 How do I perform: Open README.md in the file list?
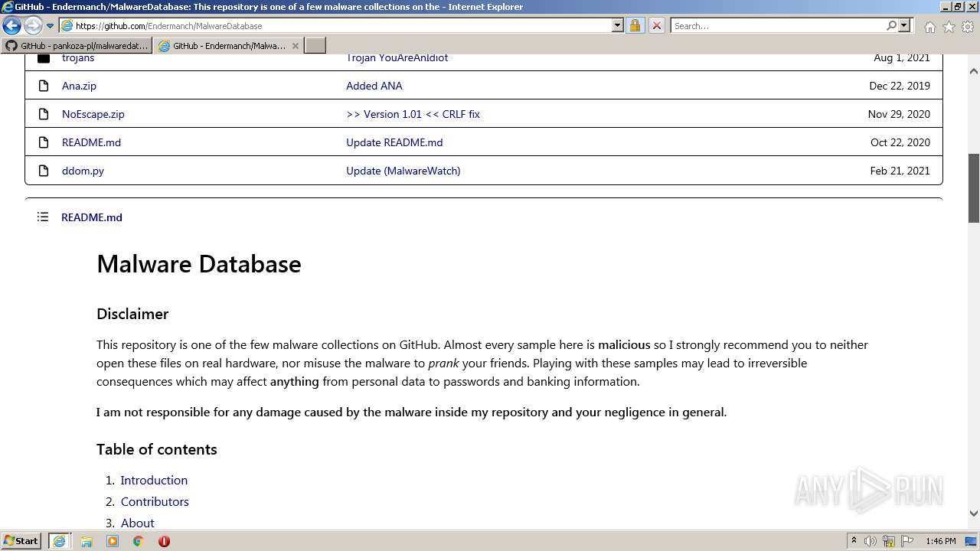[x=91, y=142]
